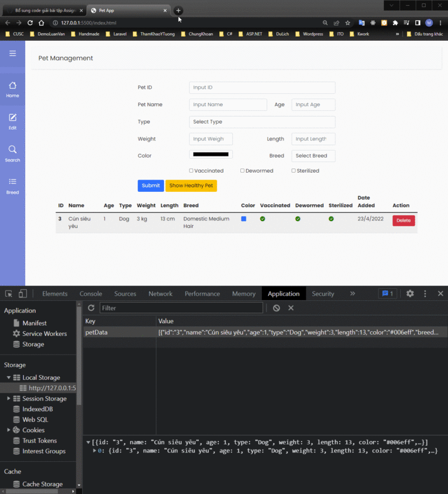Click the blue Submit button

pyautogui.click(x=150, y=185)
